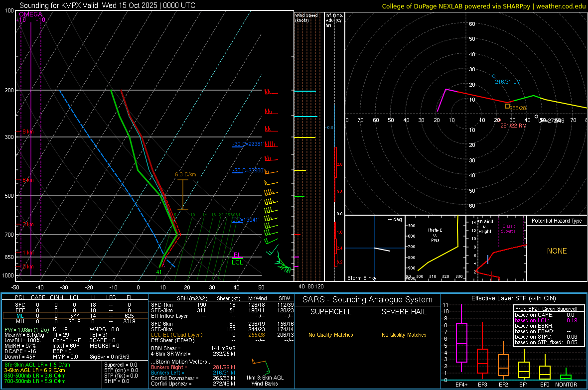Click the 3 km height marker
The image size is (588, 390).
coord(28,224)
